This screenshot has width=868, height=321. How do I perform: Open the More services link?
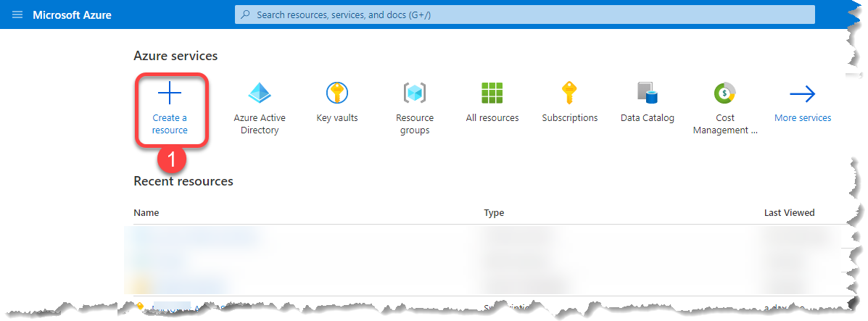[803, 118]
